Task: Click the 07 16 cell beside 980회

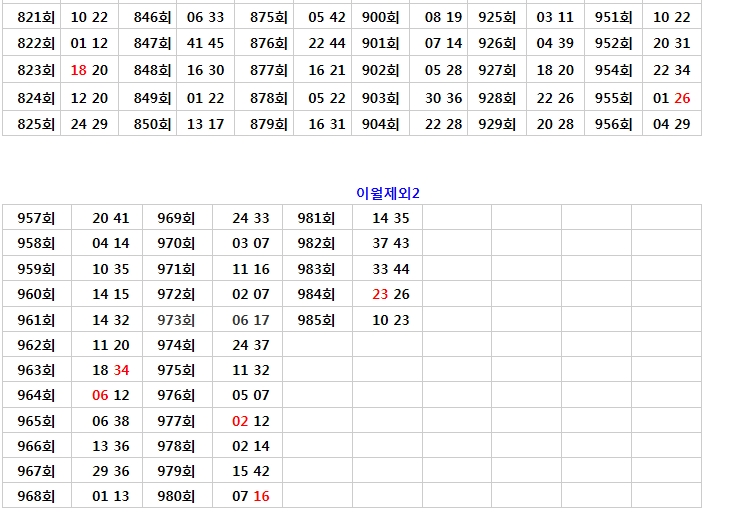Action: [251, 496]
